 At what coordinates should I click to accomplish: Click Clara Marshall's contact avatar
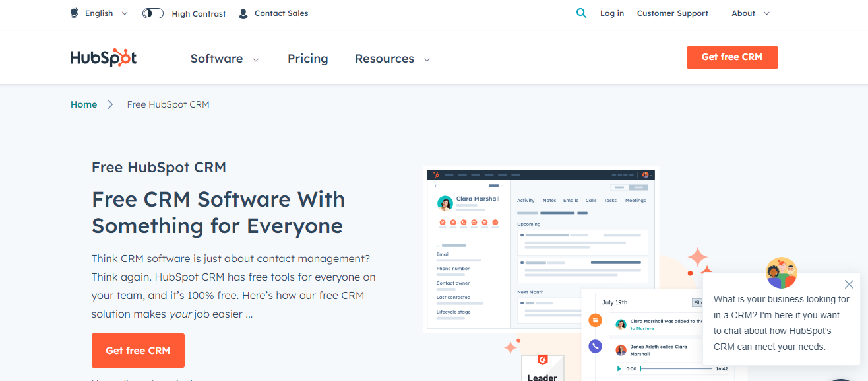(x=445, y=203)
